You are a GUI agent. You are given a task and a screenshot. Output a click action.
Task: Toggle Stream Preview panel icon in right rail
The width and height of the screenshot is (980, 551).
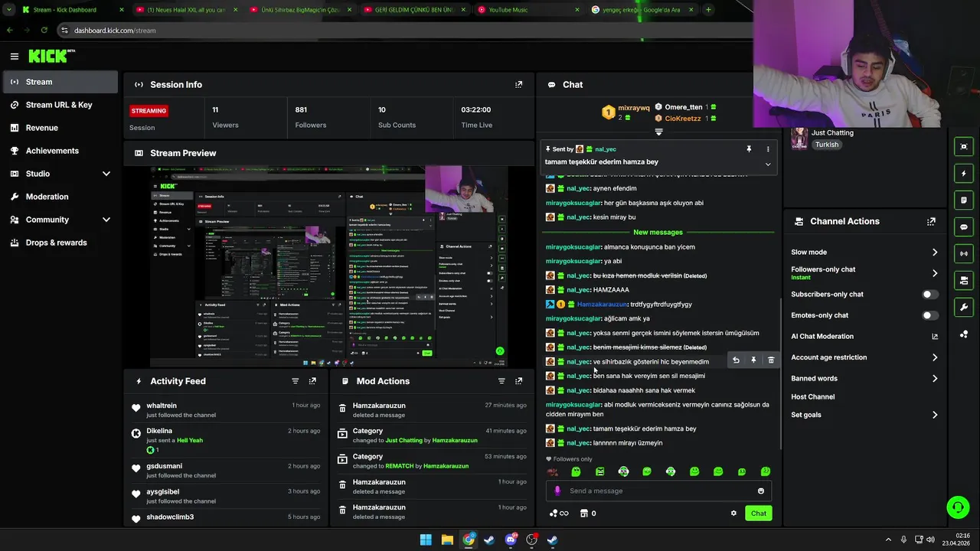click(x=963, y=146)
